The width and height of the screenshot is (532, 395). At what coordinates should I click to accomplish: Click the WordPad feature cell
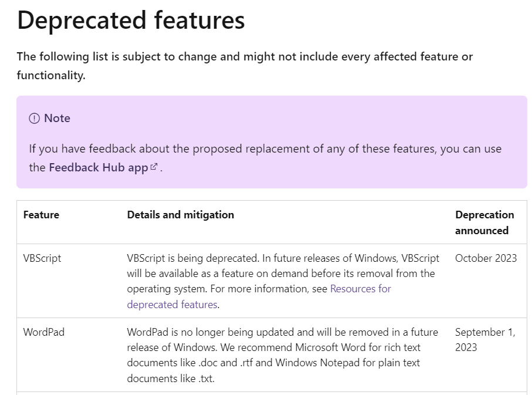pyautogui.click(x=44, y=332)
